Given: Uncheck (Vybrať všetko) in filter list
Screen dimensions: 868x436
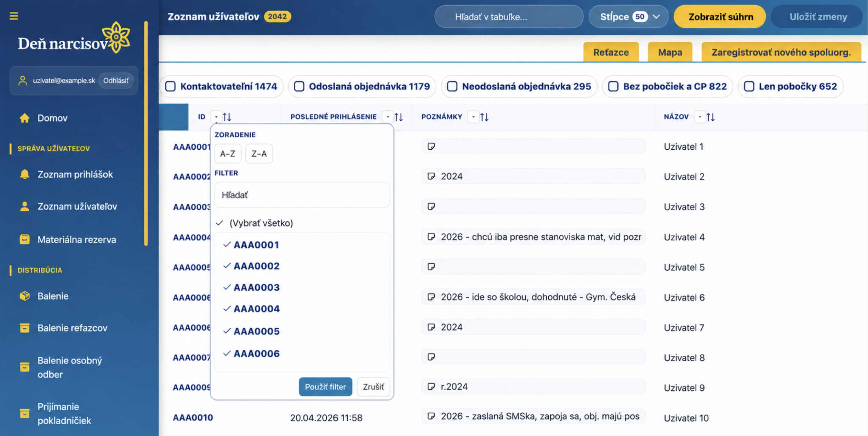Looking at the screenshot, I should point(219,223).
